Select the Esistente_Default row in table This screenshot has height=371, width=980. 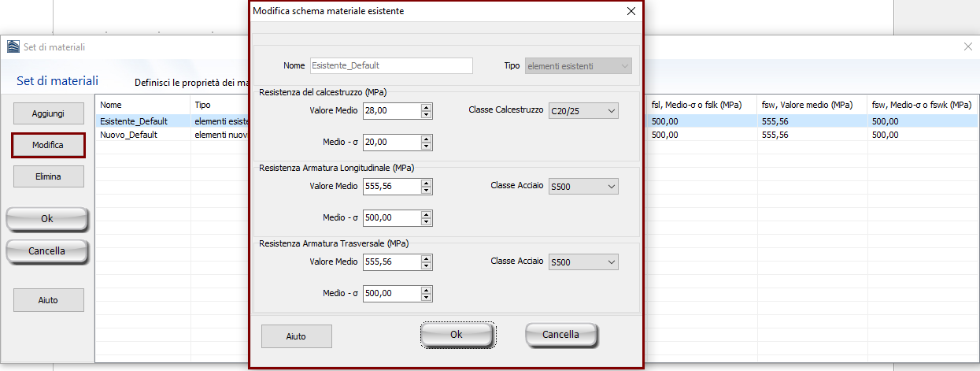pyautogui.click(x=134, y=121)
